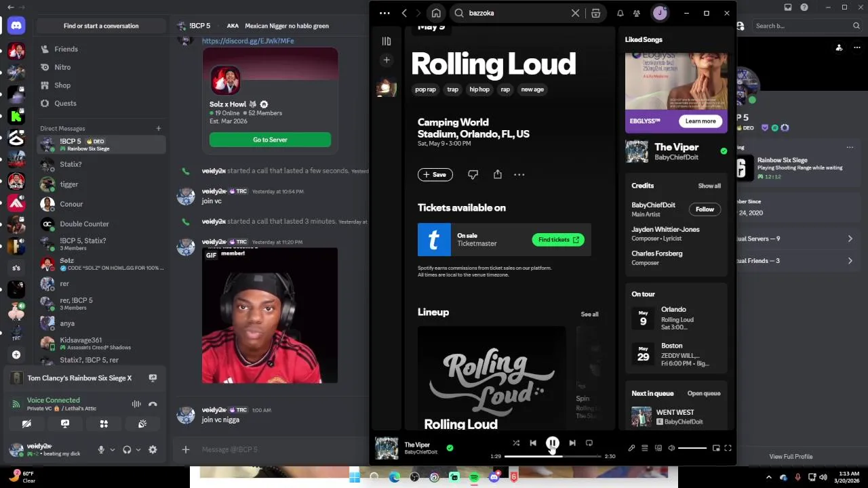The image size is (868, 488).
Task: Open the Spotify queue icon
Action: coord(645,448)
